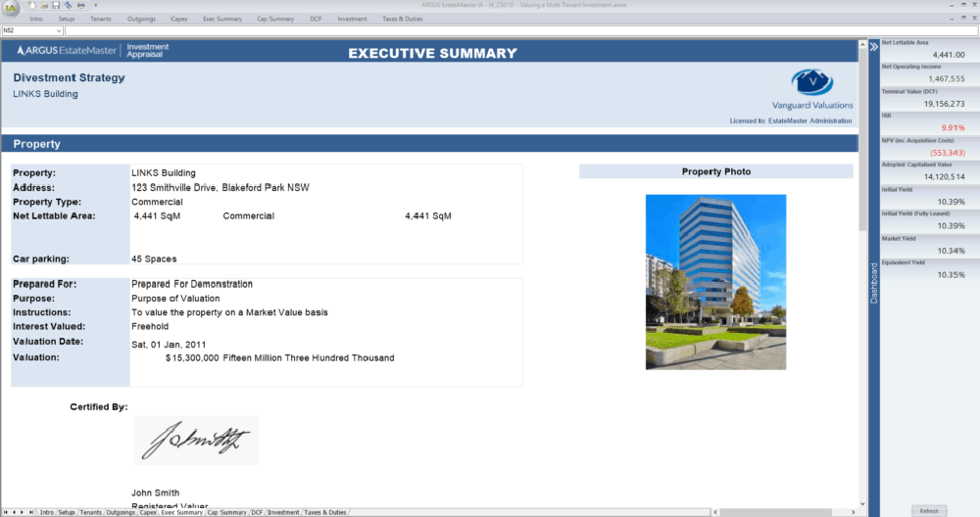980x517 pixels.
Task: Open the Outgoings ribbon tab
Action: pos(141,19)
